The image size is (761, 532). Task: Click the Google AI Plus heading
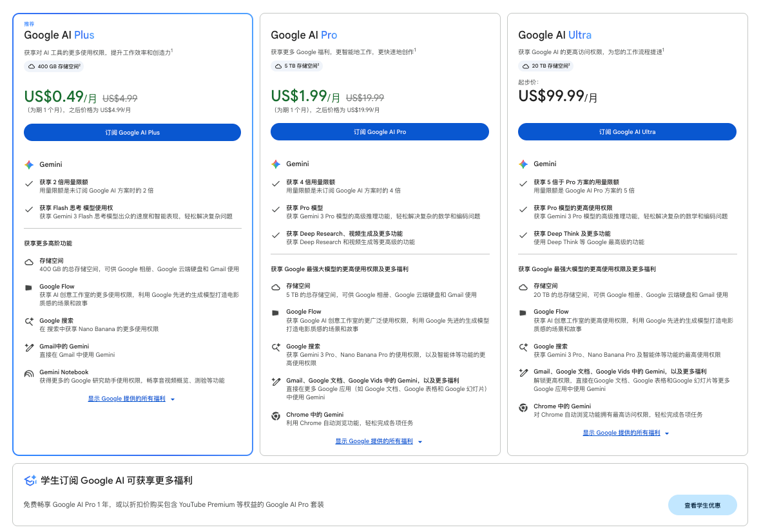tap(59, 35)
